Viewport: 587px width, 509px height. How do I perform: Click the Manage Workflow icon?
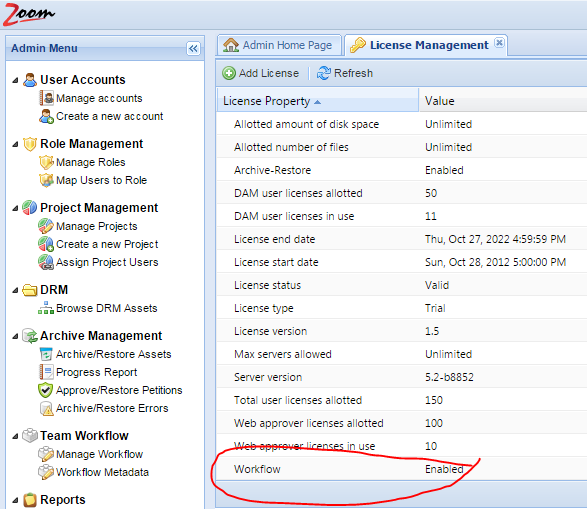point(46,454)
